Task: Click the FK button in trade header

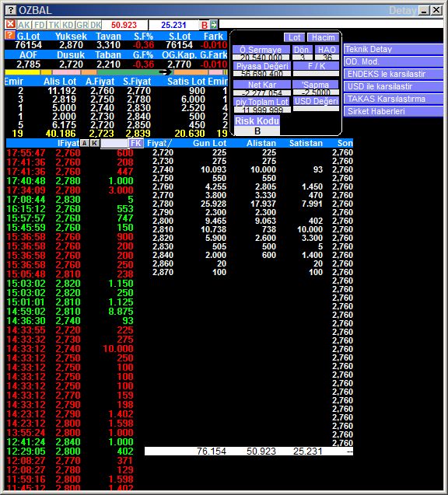Action: tap(136, 143)
